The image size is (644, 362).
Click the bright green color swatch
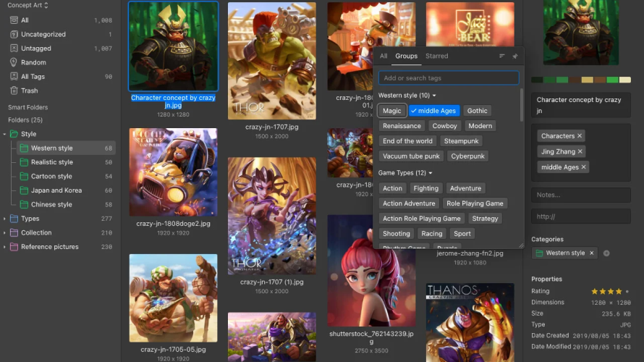coord(613,80)
